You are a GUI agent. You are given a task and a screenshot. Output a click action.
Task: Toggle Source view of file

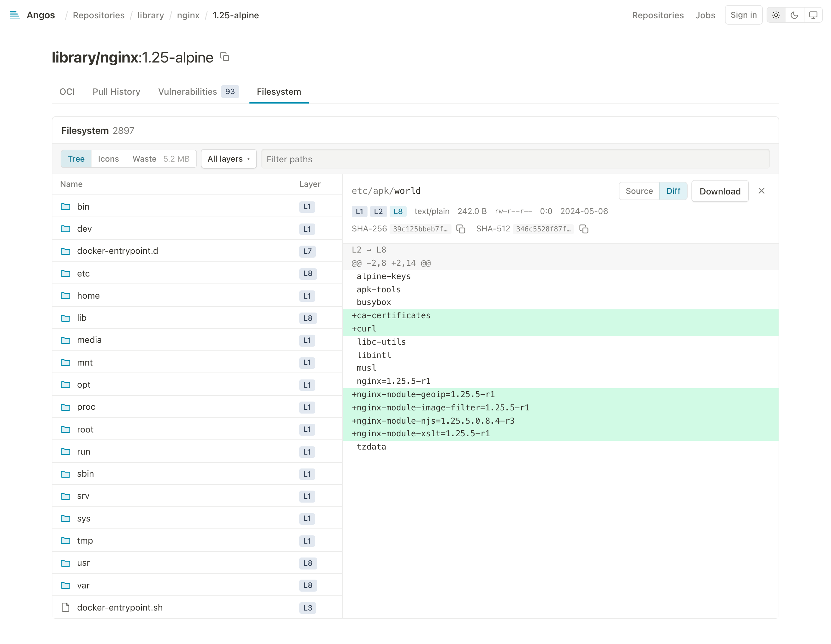[639, 191]
